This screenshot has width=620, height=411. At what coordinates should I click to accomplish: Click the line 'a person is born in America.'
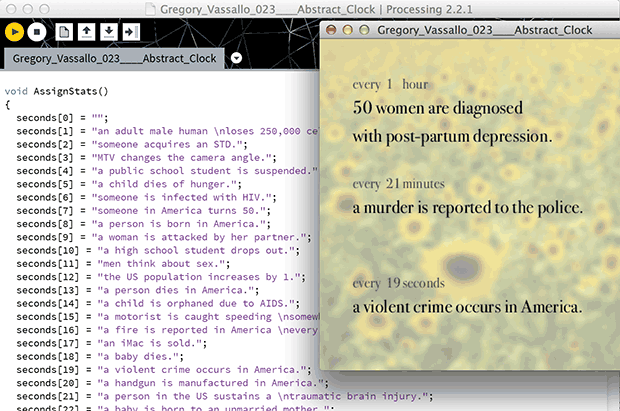144,224
